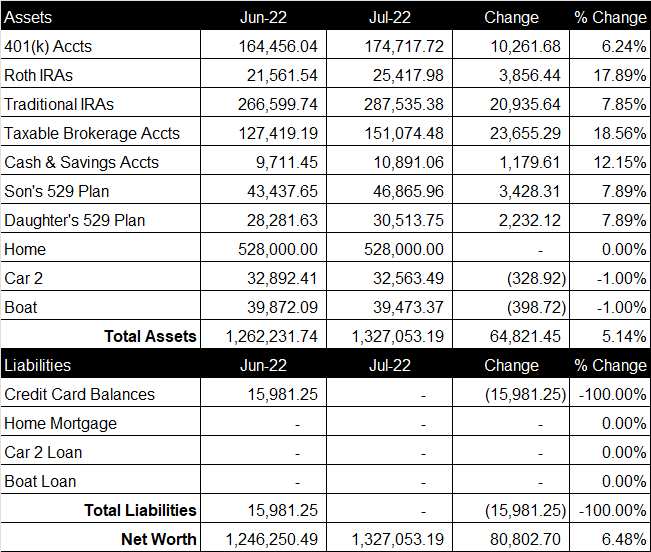Select Car 2 change cell (328.92)

(x=511, y=277)
